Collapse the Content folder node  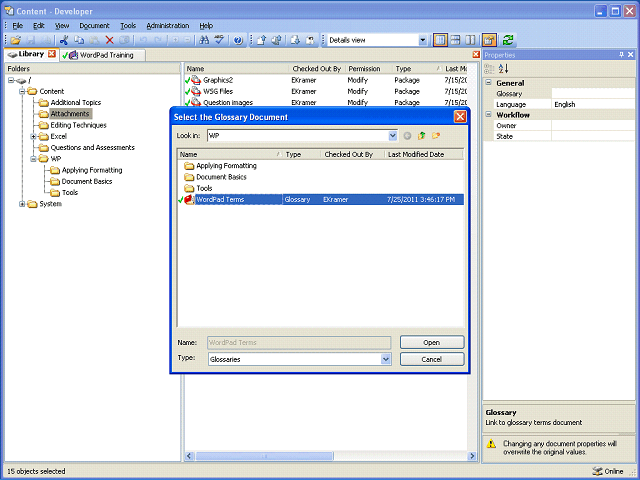point(22,91)
